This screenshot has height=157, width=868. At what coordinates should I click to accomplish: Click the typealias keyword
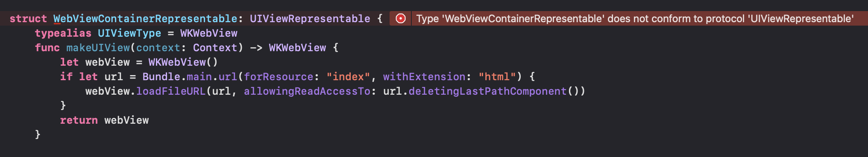63,33
